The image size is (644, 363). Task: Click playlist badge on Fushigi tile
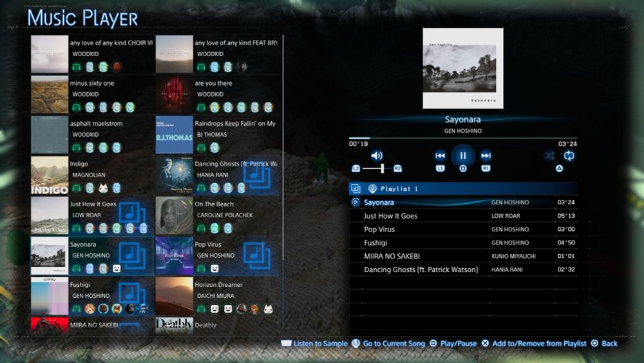click(x=132, y=294)
